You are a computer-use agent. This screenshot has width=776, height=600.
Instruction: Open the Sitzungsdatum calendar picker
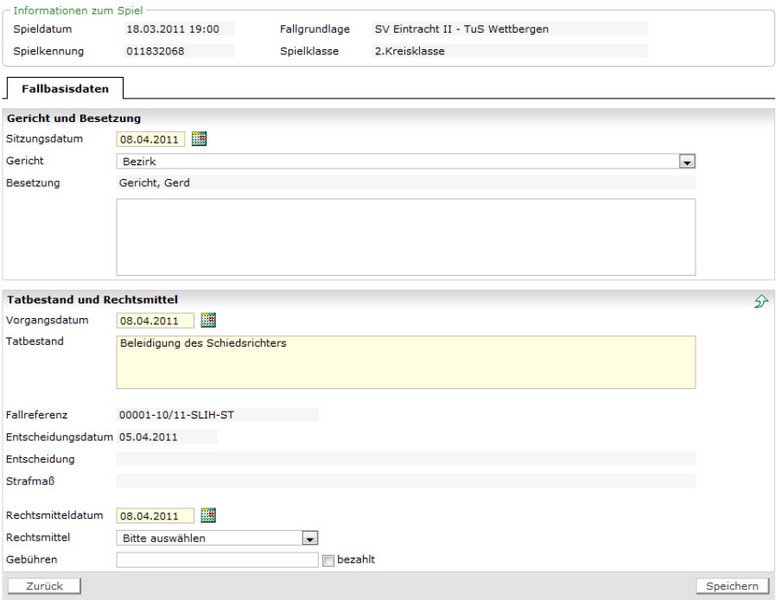tap(199, 139)
